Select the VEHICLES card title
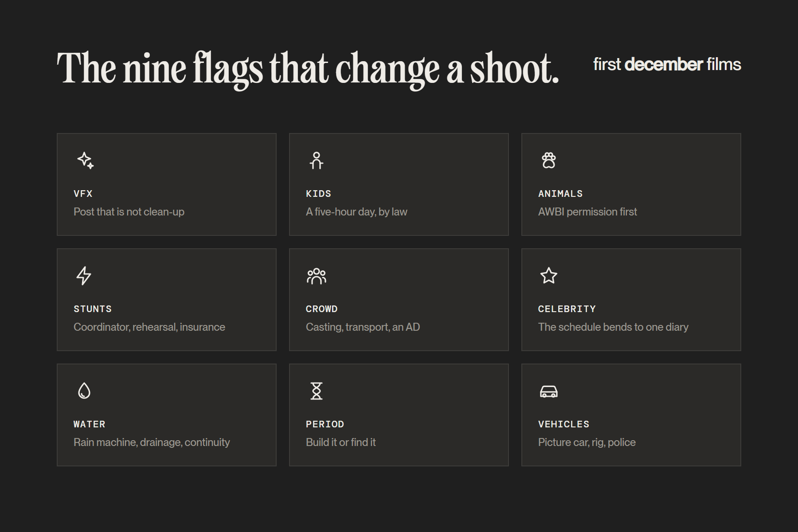This screenshot has width=798, height=532. pos(564,424)
